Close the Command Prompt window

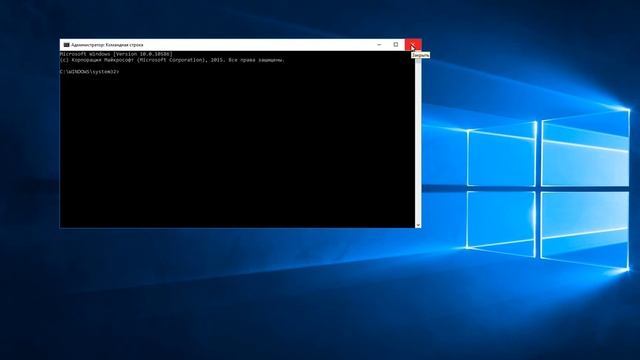tap(413, 45)
